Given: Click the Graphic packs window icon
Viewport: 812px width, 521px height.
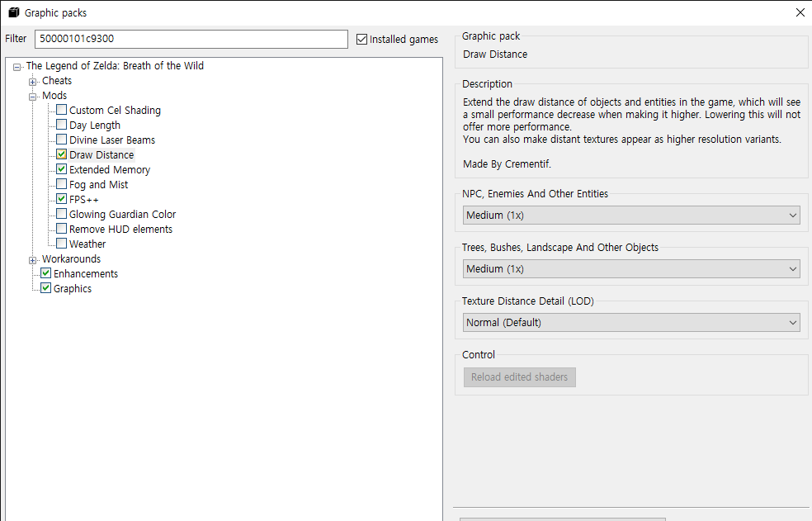Looking at the screenshot, I should point(13,12).
